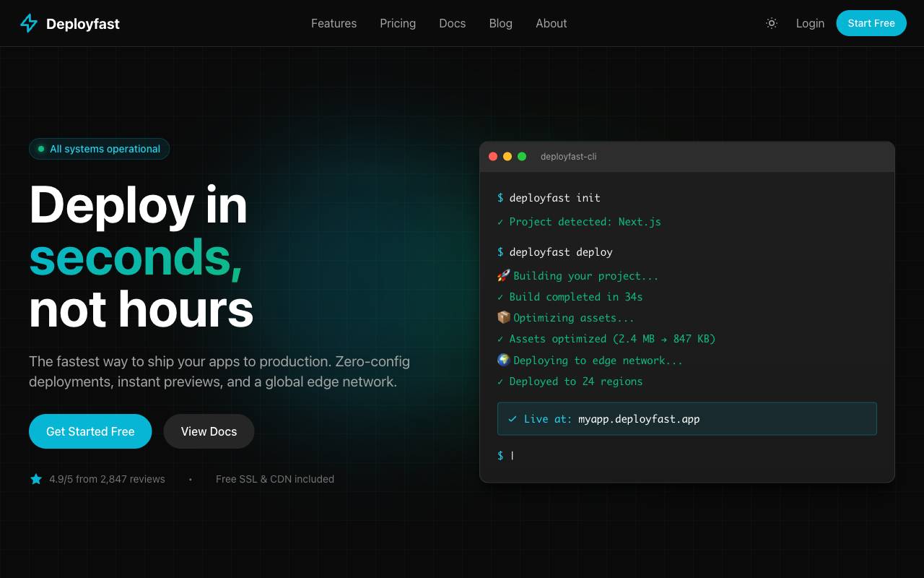Click the green zoom dot on terminal window
The height and width of the screenshot is (578, 924).
522,156
